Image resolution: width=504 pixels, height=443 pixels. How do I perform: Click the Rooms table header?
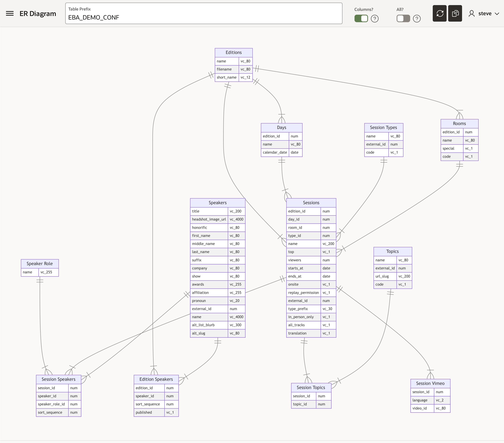point(459,124)
